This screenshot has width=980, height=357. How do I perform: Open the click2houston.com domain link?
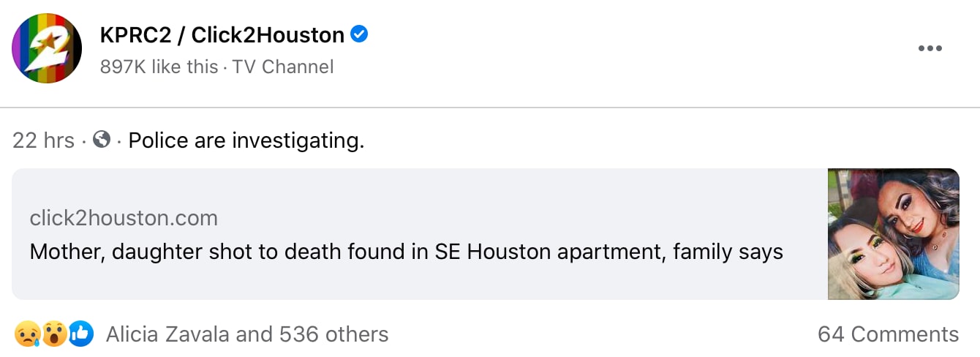(x=124, y=217)
